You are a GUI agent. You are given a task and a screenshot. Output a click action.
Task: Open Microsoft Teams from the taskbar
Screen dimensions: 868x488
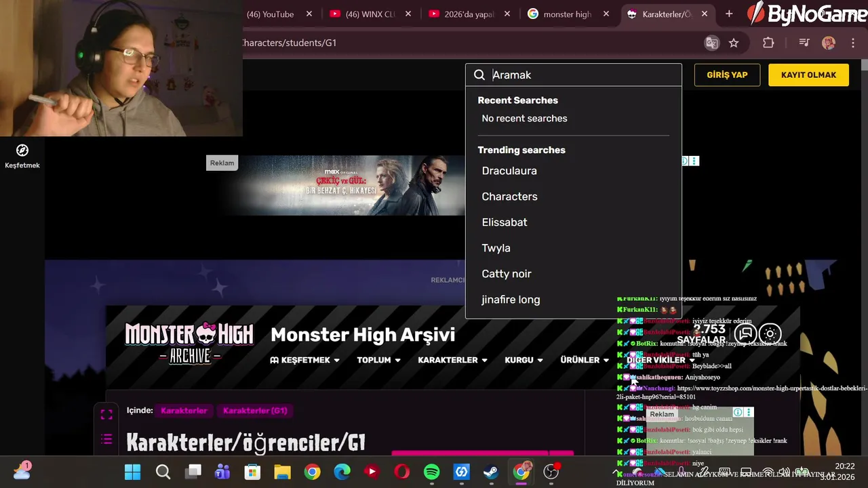[222, 472]
